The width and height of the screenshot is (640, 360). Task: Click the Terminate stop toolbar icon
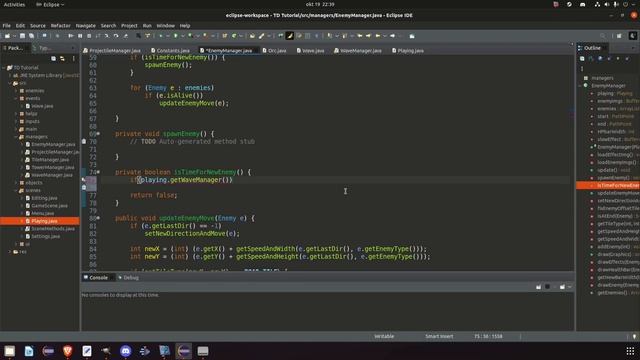coord(89,36)
